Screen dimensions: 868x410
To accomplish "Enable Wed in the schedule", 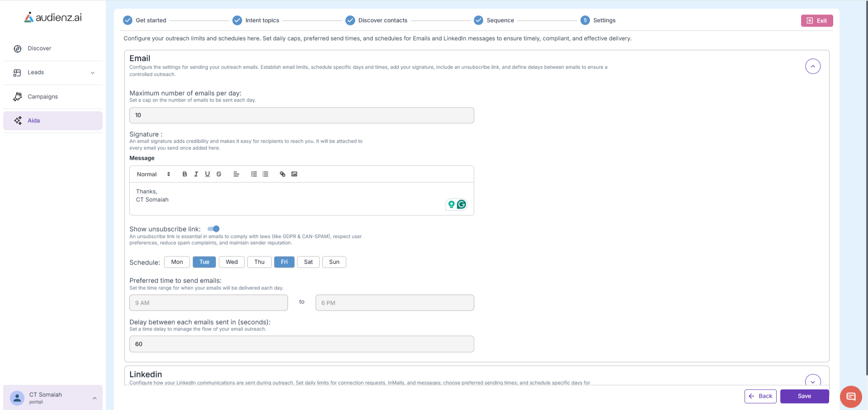I will click(232, 262).
